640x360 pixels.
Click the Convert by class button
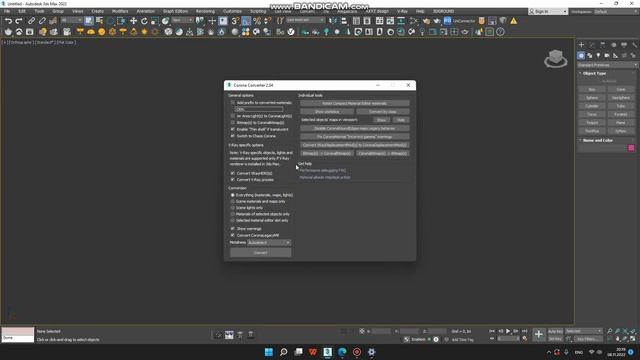(383, 111)
